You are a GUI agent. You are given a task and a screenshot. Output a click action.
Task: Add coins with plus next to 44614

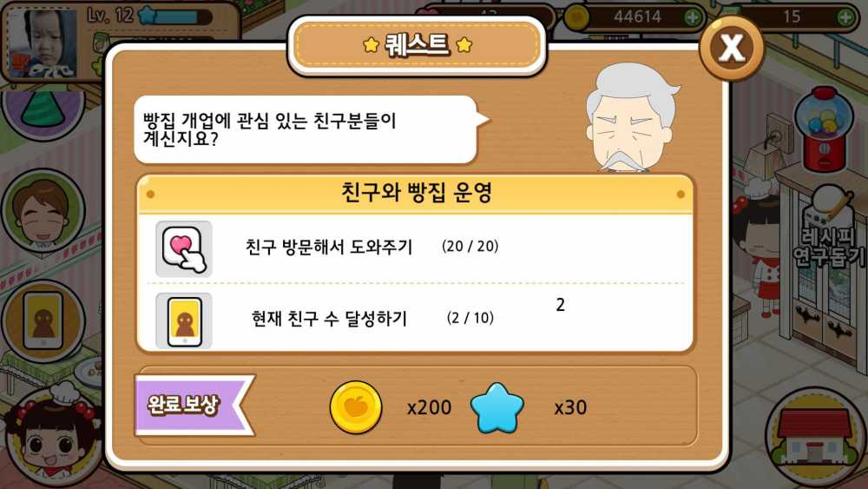click(693, 17)
